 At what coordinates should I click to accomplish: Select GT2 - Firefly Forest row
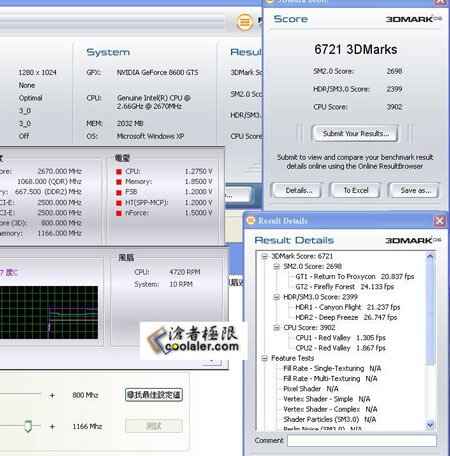pyautogui.click(x=344, y=287)
